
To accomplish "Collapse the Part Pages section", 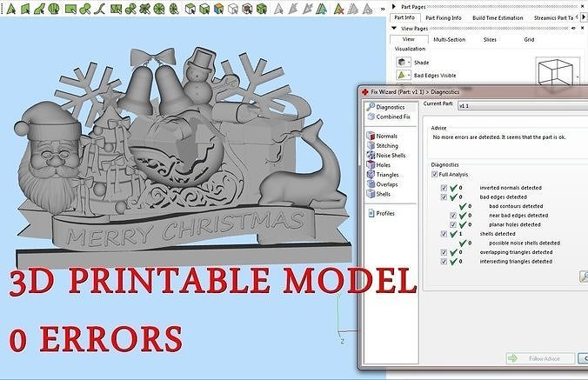I will (394, 6).
